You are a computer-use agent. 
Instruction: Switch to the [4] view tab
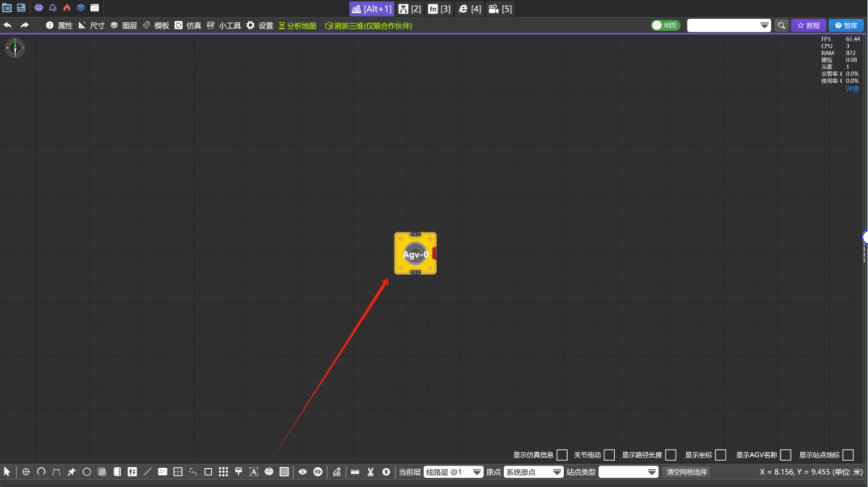coord(470,9)
